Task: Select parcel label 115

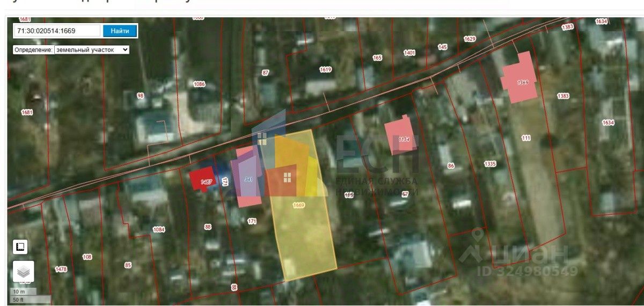Action: tap(349, 195)
